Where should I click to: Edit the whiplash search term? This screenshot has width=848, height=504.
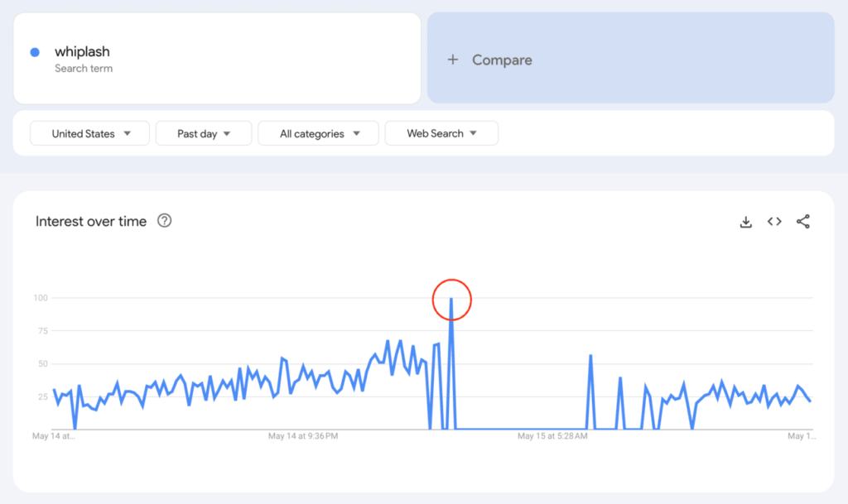click(x=82, y=51)
